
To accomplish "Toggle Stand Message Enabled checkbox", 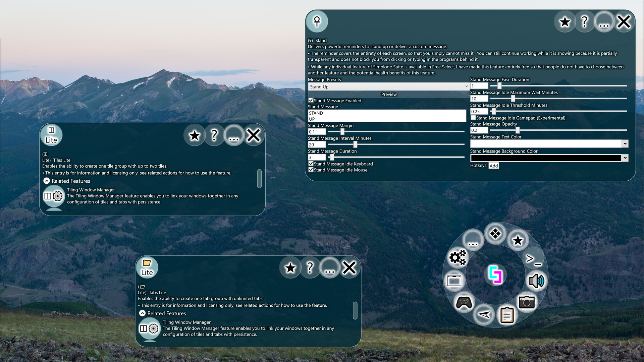I will [x=311, y=100].
